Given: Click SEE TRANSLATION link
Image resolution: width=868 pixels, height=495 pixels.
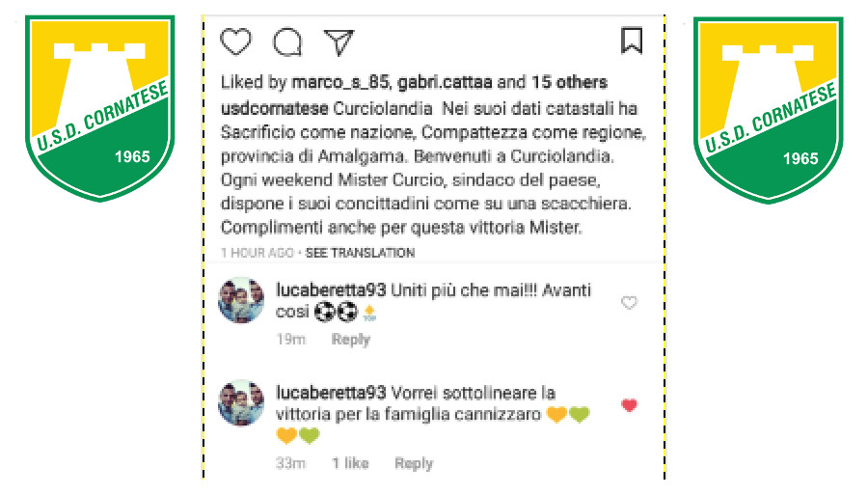Looking at the screenshot, I should [360, 253].
